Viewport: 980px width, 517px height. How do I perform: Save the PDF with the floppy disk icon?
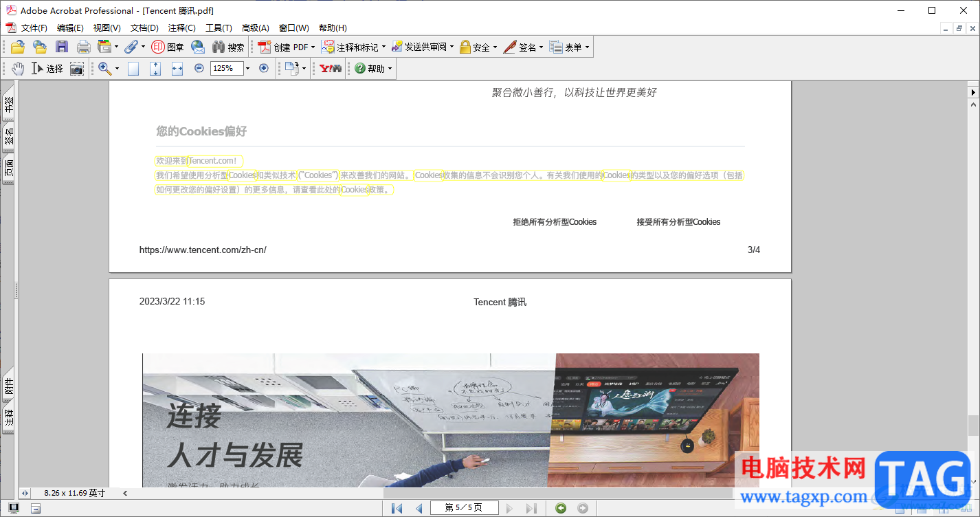click(62, 47)
